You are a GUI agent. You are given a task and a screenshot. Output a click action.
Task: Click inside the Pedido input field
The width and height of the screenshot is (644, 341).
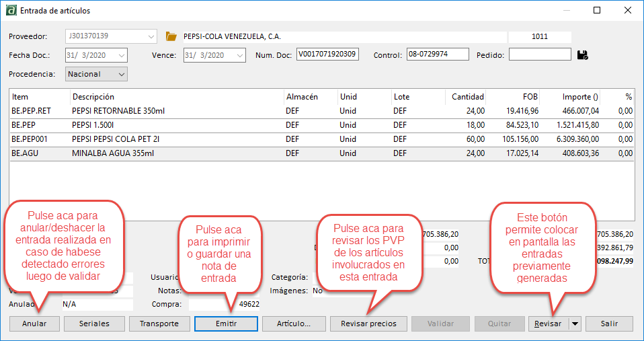point(539,54)
